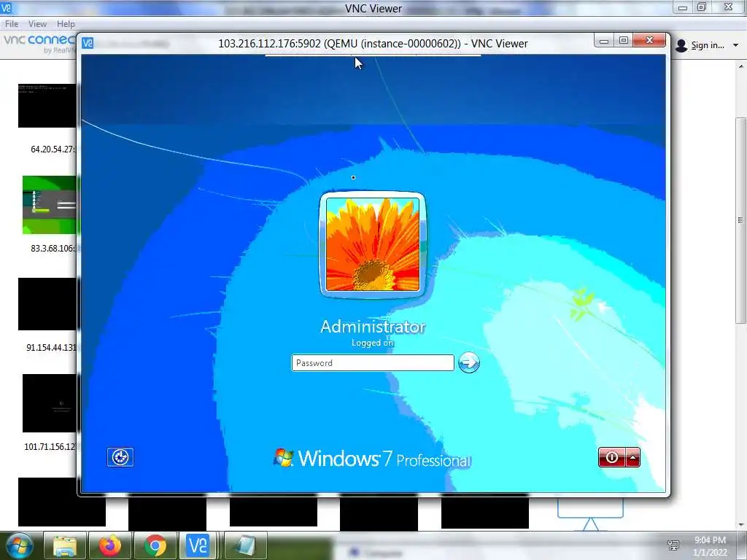Click the scrollbar down arrow in main window

[x=740, y=525]
